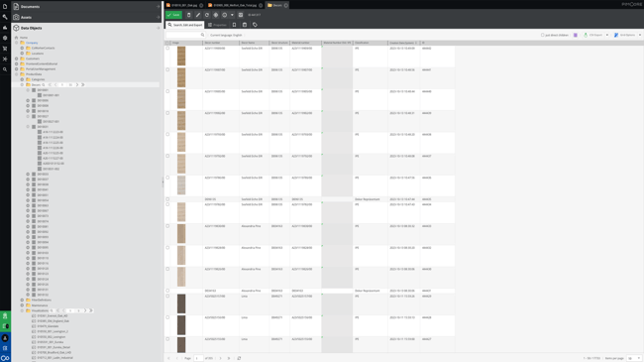Viewport: 644px width, 362px height.
Task: Click the target 'show in tree' icon
Action: 216,15
